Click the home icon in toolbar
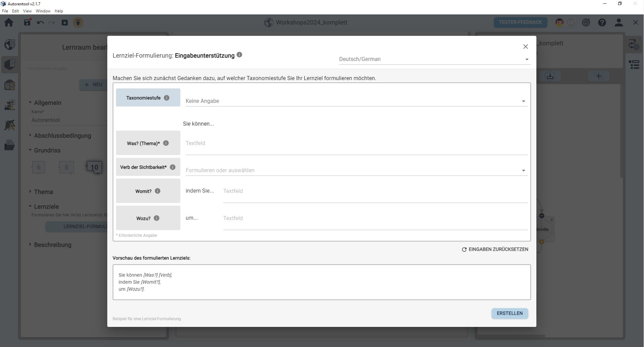Screen dimensions: 644x347 pos(9,22)
